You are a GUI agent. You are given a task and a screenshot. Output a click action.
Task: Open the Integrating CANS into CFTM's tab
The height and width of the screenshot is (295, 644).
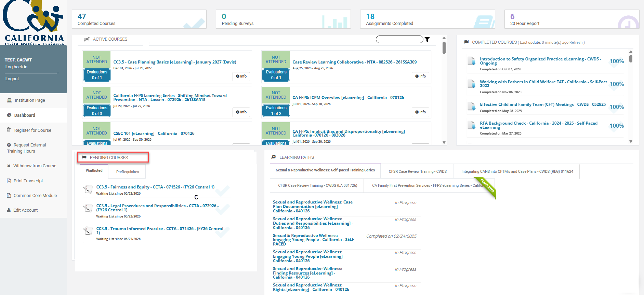point(517,171)
